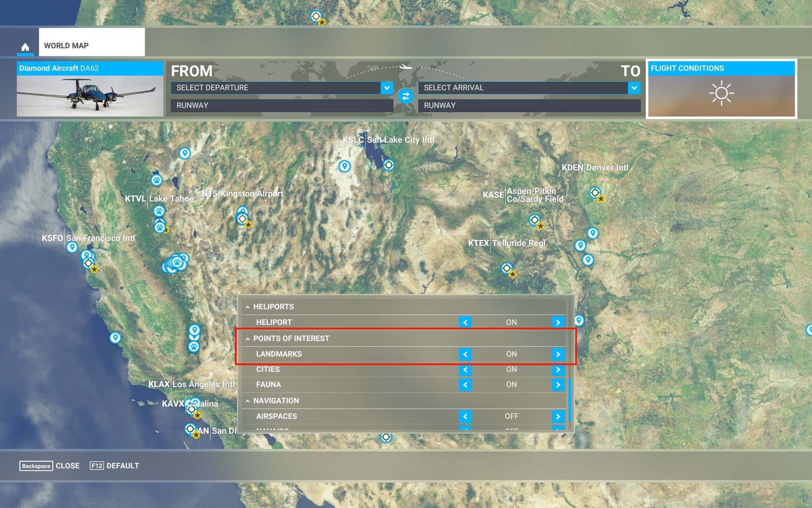812x508 pixels.
Task: Click landmark pin near San Francisco Intl
Action: pyautogui.click(x=72, y=247)
